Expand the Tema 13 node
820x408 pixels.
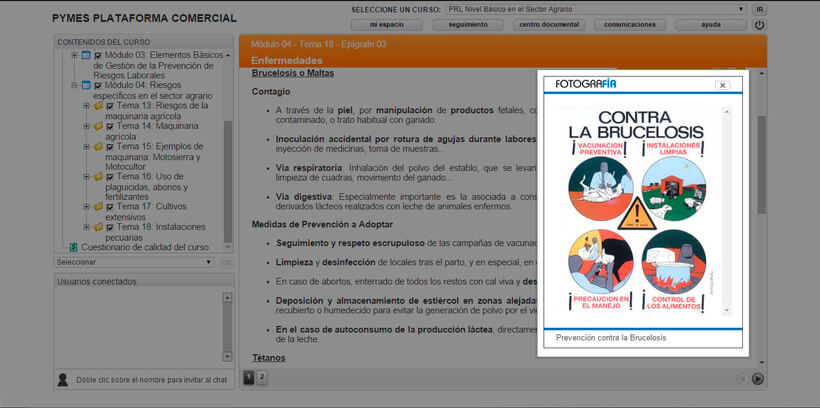click(x=86, y=106)
